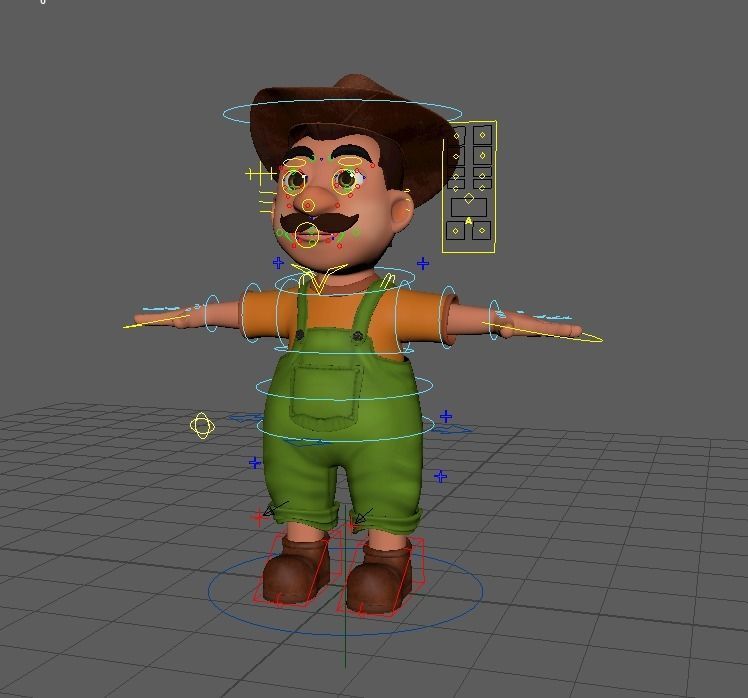Select blue plus locator beside the thigh above the red cross
Image resolution: width=748 pixels, height=698 pixels.
click(255, 463)
